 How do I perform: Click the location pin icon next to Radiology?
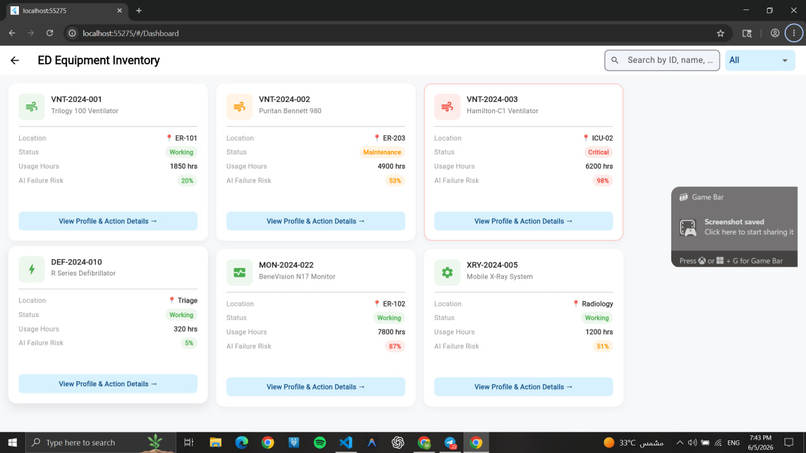coord(576,303)
